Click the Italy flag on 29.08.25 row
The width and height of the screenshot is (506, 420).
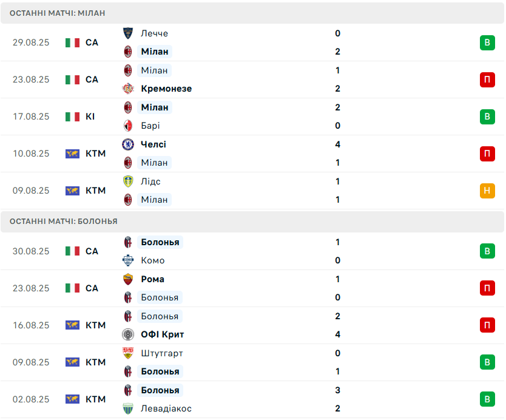tap(73, 42)
